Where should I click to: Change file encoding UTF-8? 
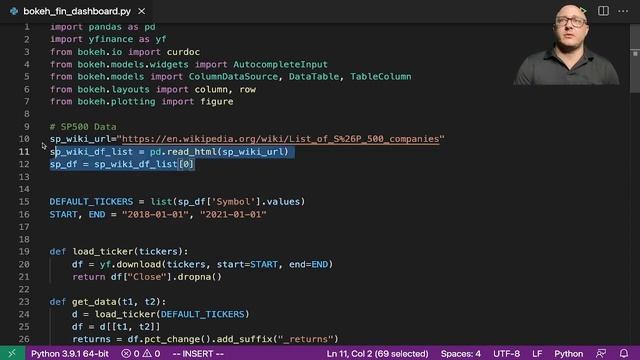pyautogui.click(x=507, y=353)
